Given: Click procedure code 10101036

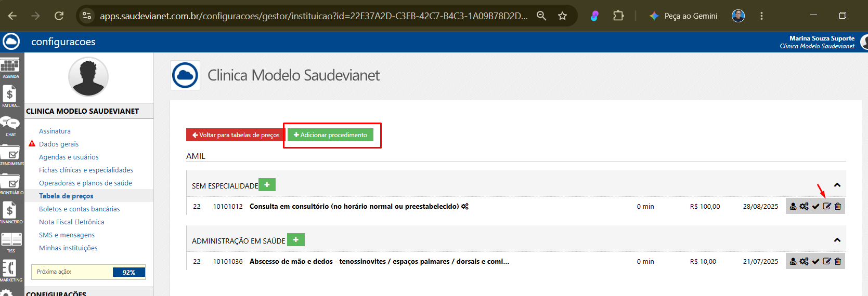Looking at the screenshot, I should point(228,261).
